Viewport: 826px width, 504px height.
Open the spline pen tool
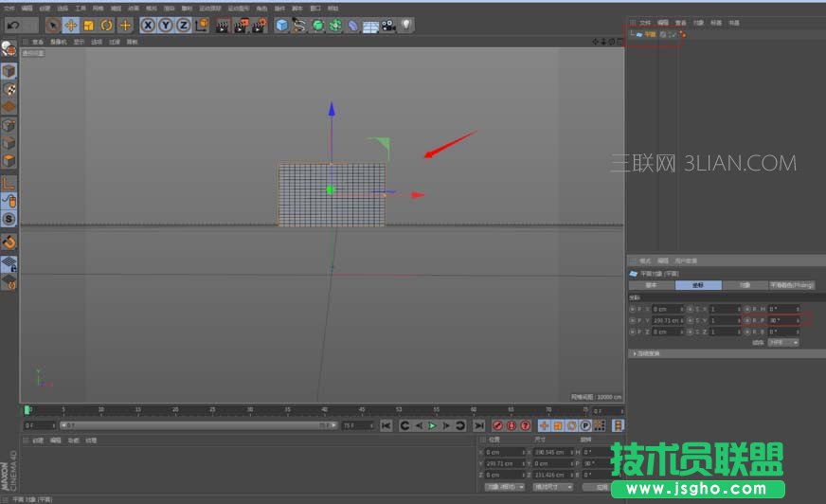299,26
